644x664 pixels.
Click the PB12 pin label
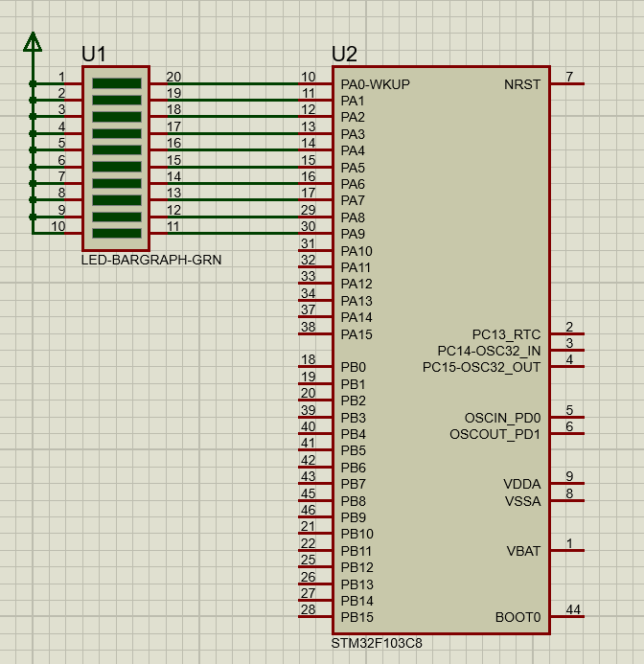tap(357, 567)
